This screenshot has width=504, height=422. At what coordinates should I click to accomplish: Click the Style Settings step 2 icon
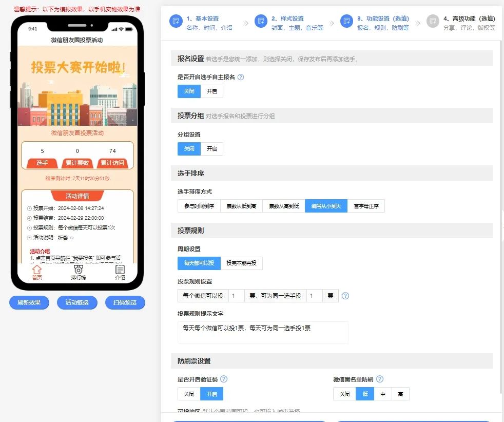[x=261, y=21]
